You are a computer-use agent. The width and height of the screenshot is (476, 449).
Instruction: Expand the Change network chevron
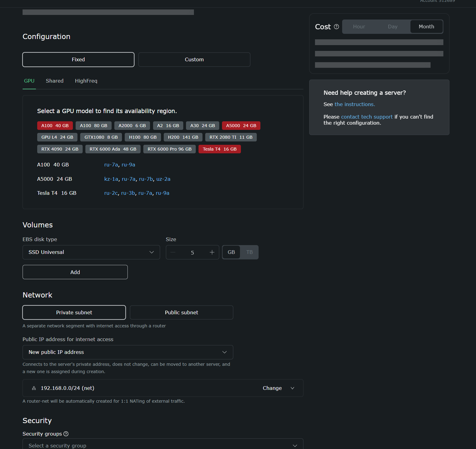pyautogui.click(x=292, y=388)
